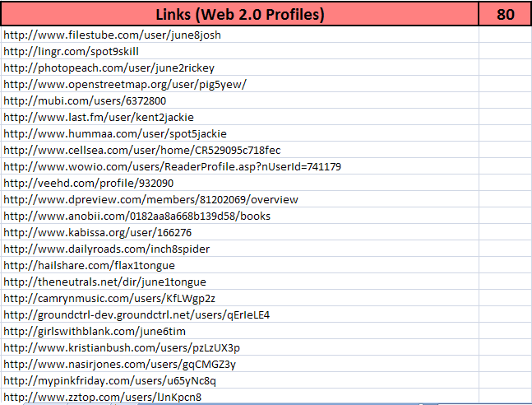This screenshot has height=405, width=532.
Task: Click the camrynmusic.com/users/KfLWgp2z cell
Action: 239,298
